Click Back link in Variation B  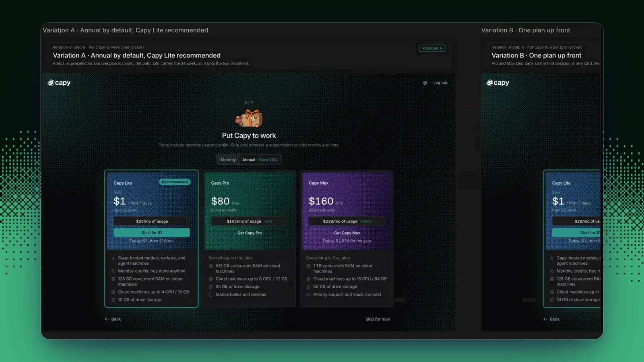[x=552, y=319]
